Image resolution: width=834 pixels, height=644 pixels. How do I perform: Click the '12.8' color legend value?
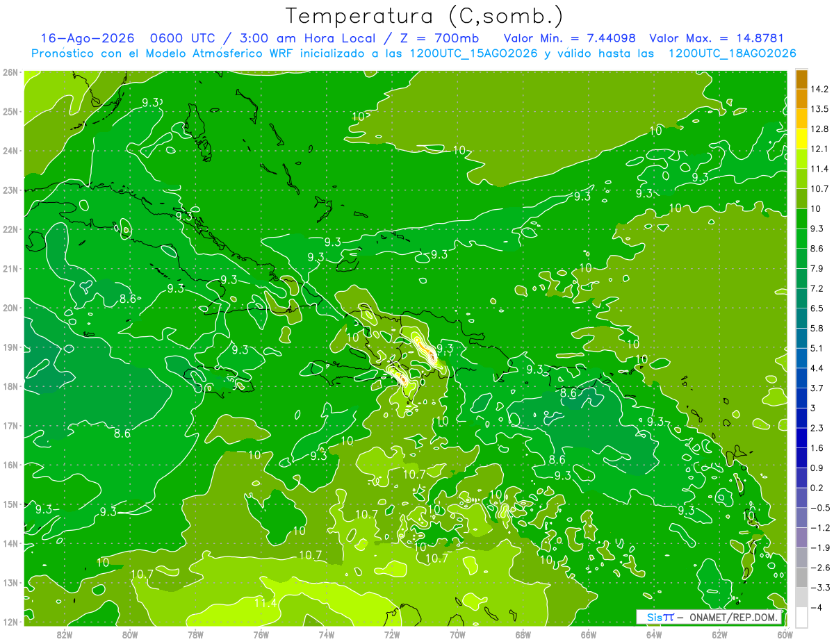819,129
